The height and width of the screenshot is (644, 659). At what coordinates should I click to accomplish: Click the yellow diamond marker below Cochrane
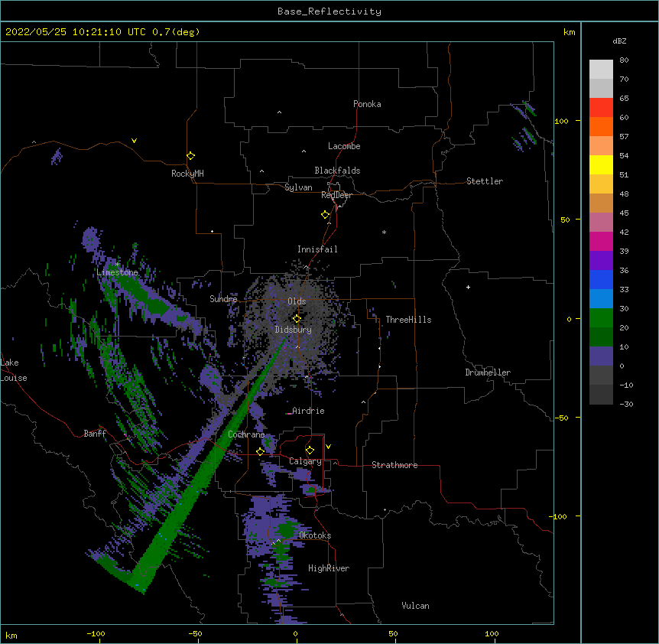click(260, 451)
